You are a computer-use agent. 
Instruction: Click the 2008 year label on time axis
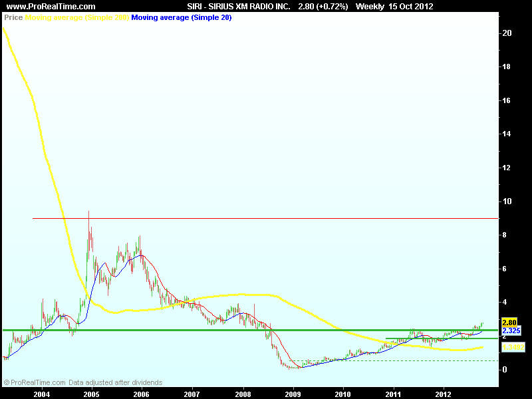tap(243, 394)
